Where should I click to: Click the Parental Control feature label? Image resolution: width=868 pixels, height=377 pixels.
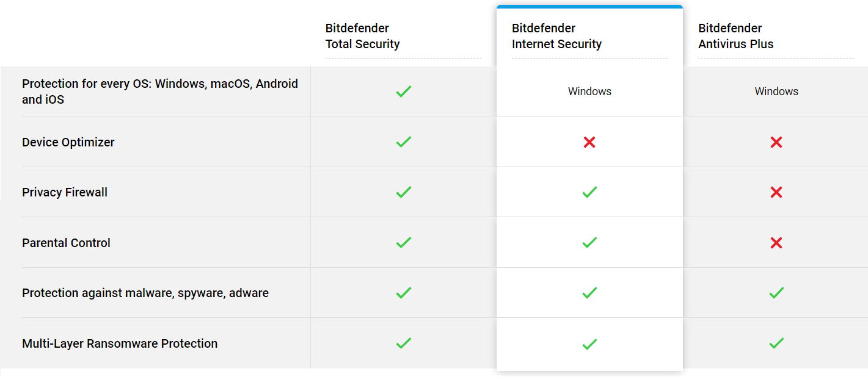[x=66, y=243]
